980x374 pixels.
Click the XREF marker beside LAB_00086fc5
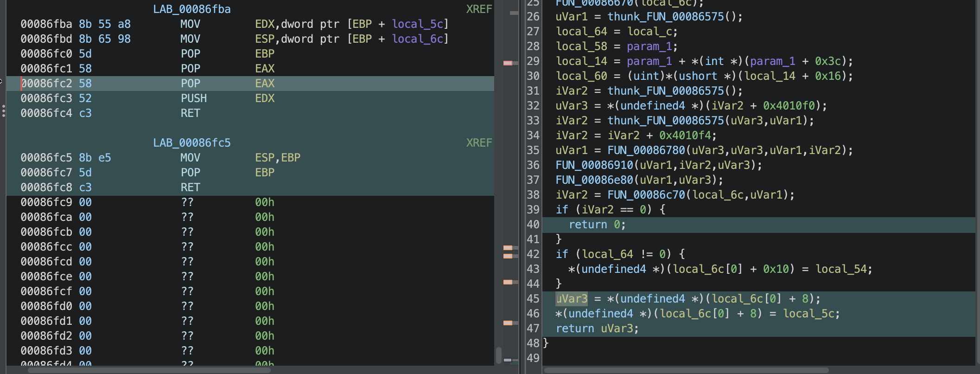tap(479, 143)
